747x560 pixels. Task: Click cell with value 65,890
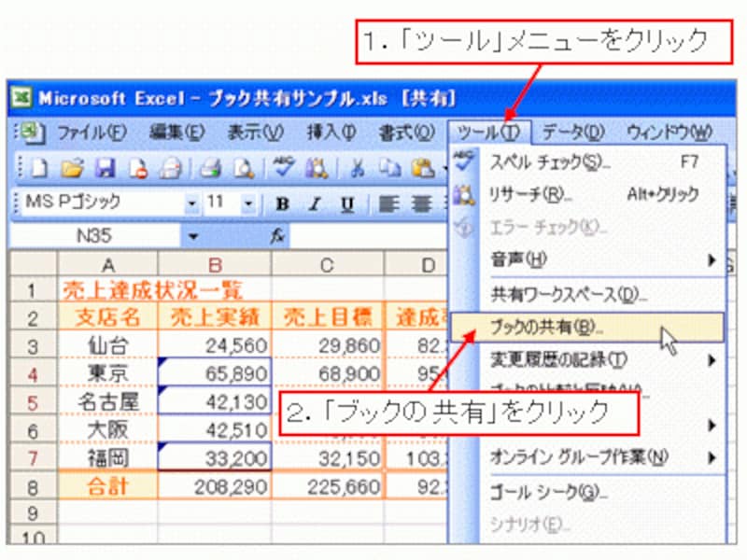click(x=215, y=373)
